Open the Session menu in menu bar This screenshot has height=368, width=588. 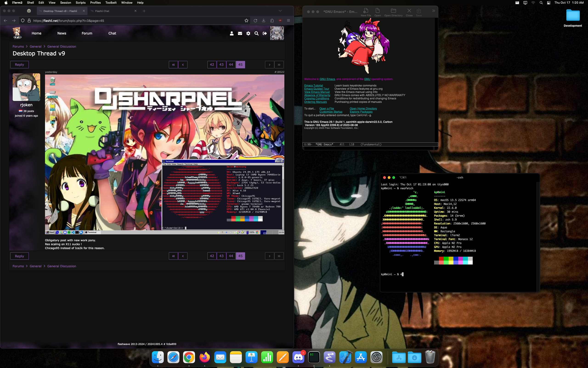pos(66,3)
